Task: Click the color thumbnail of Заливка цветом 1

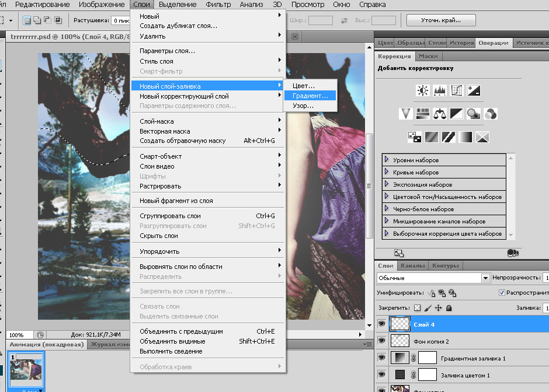Action: point(400,374)
